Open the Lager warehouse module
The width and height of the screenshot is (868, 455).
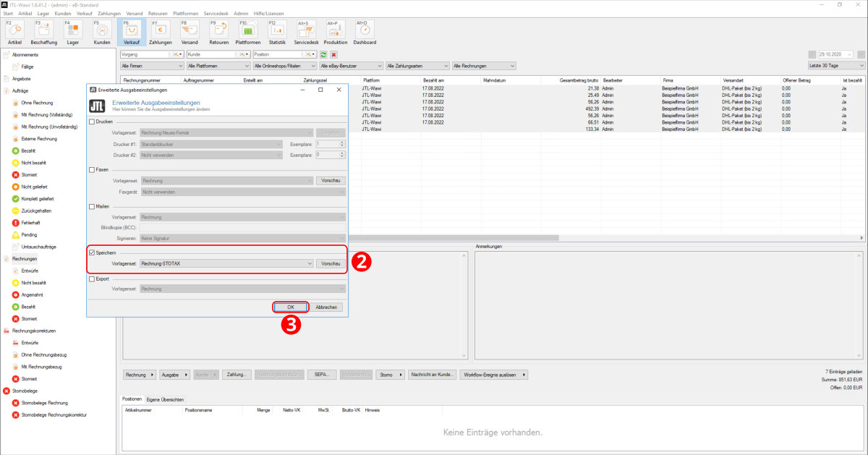[x=73, y=32]
